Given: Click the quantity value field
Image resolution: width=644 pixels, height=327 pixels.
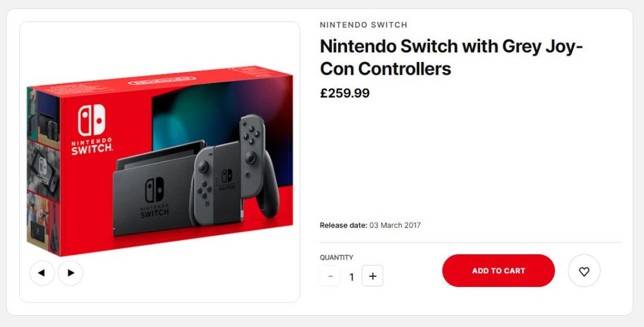Looking at the screenshot, I should 352,277.
